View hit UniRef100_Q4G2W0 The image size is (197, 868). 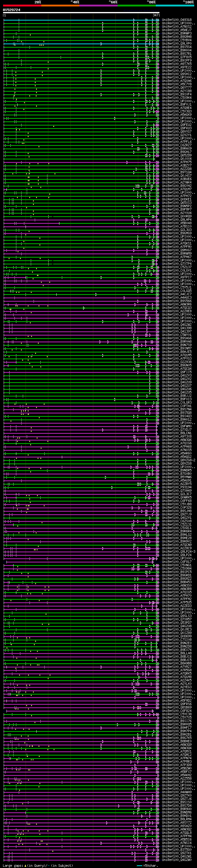tap(177, 860)
